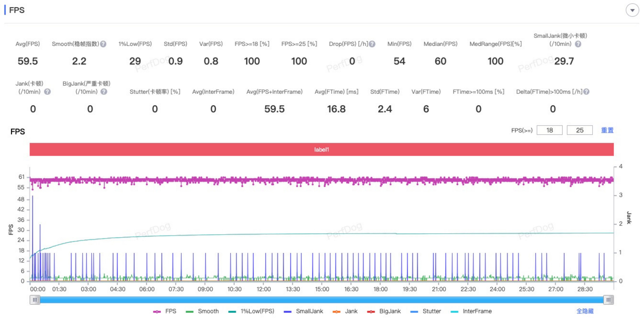Open the Smooth index help icon
The image size is (644, 318).
click(x=103, y=44)
